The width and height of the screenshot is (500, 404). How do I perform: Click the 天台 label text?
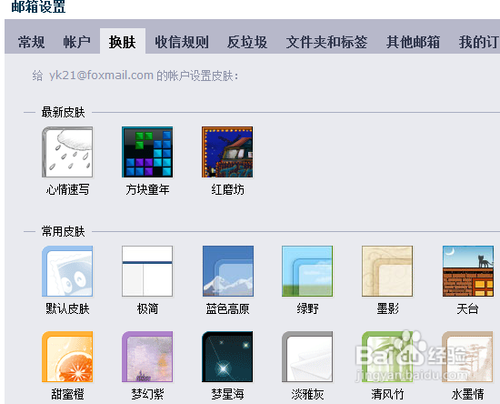click(x=467, y=309)
